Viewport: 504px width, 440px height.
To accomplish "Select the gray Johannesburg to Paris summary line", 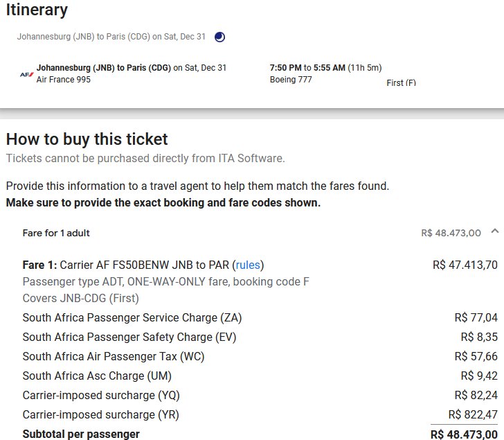I will coord(111,37).
